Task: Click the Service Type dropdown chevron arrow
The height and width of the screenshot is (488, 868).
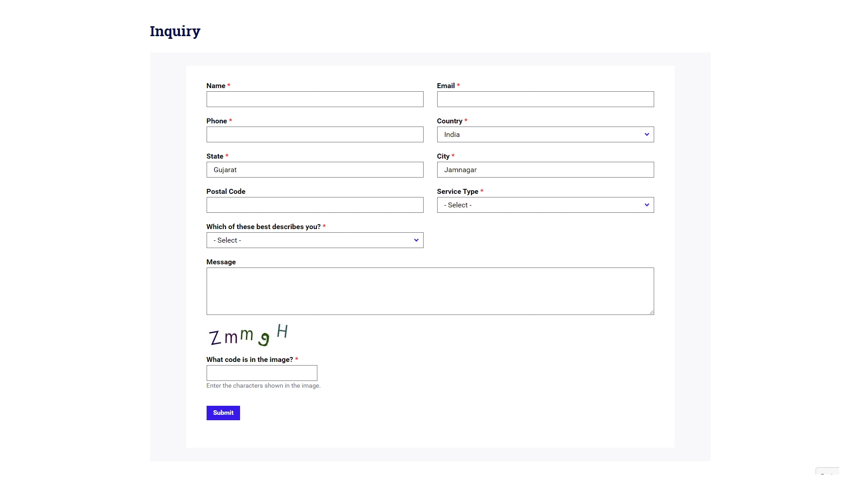Action: pyautogui.click(x=646, y=205)
